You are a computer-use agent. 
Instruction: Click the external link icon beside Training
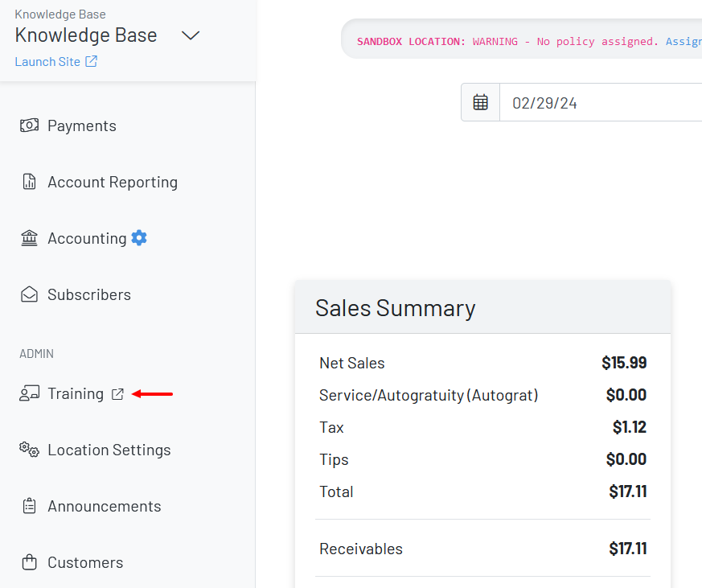[117, 394]
